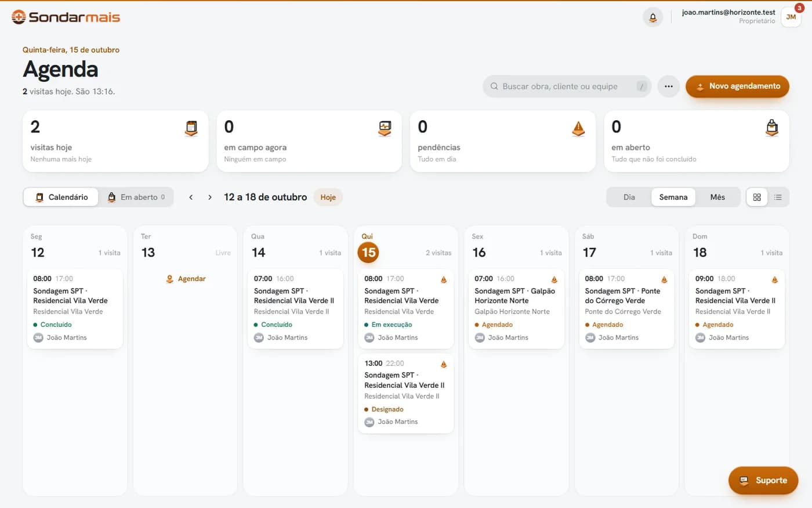
Task: Open the Suporte chat button
Action: (763, 481)
